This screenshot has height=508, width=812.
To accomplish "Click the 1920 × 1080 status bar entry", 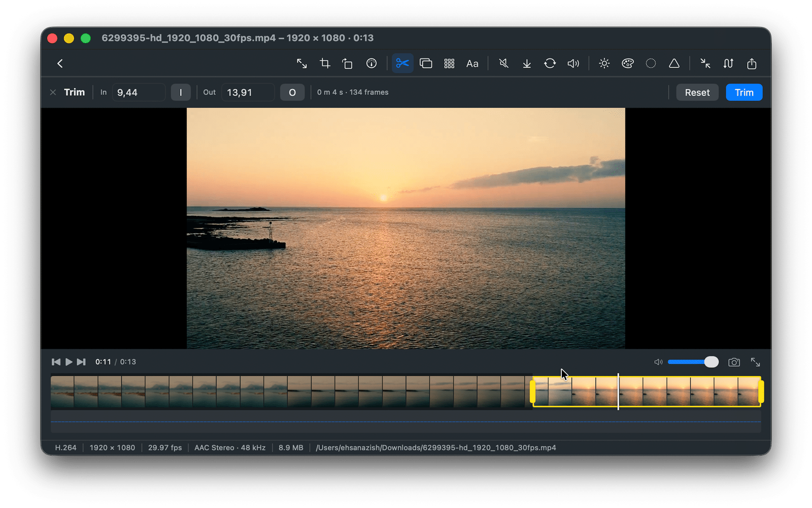I will (x=112, y=448).
